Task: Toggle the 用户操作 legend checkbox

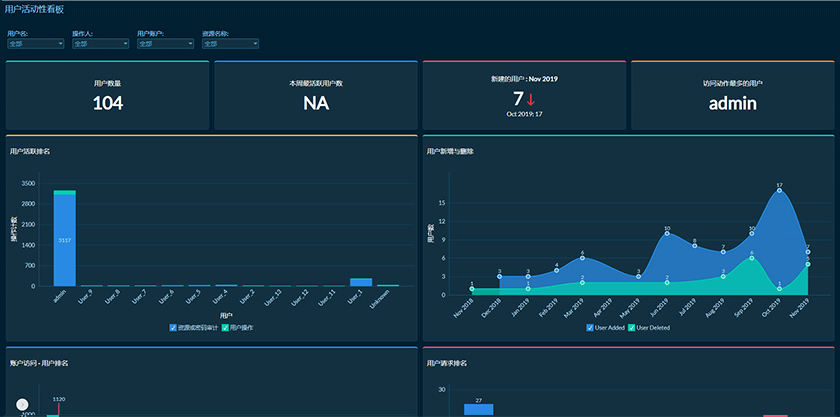Action: click(225, 328)
